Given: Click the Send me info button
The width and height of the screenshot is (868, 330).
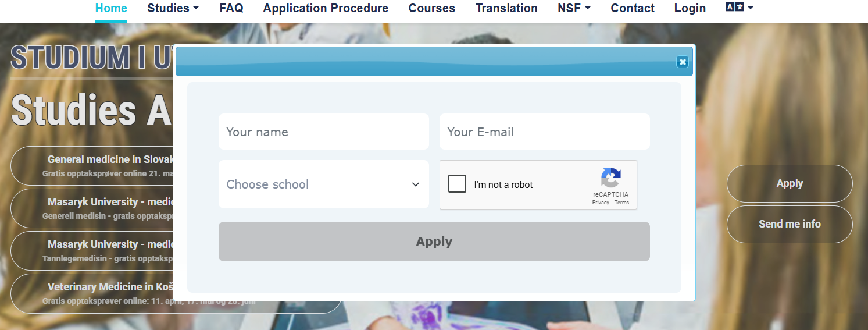Looking at the screenshot, I should (790, 224).
